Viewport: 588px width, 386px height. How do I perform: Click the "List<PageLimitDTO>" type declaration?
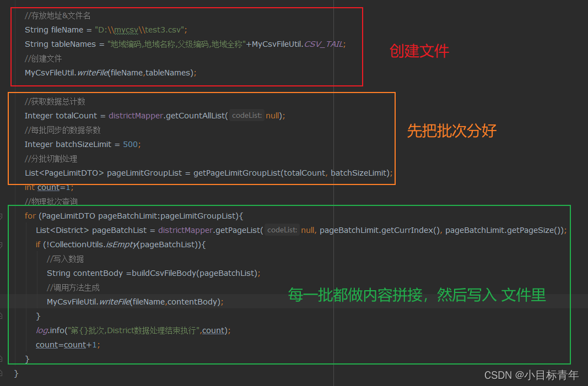[x=64, y=173]
